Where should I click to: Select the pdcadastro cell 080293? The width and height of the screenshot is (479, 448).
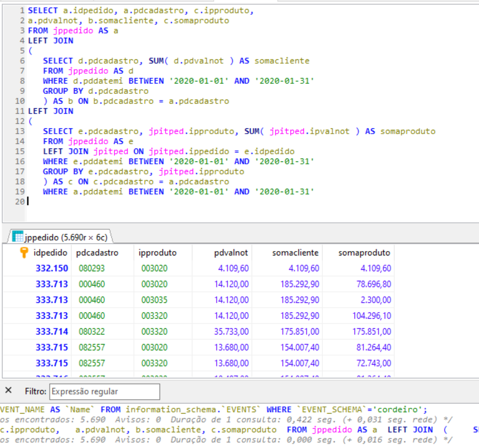click(x=92, y=268)
